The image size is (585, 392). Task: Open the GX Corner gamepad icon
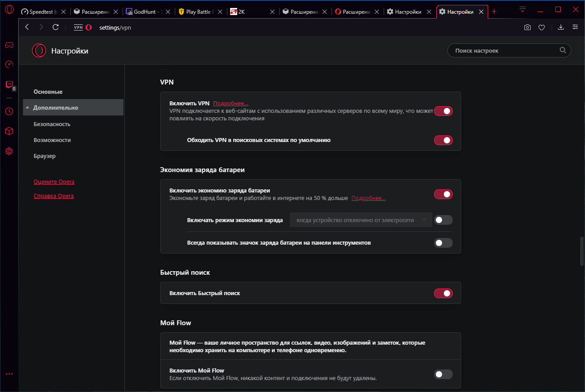(9, 45)
